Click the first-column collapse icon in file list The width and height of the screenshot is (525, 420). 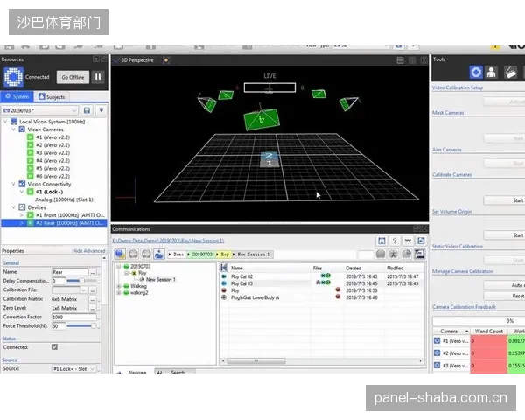(224, 268)
